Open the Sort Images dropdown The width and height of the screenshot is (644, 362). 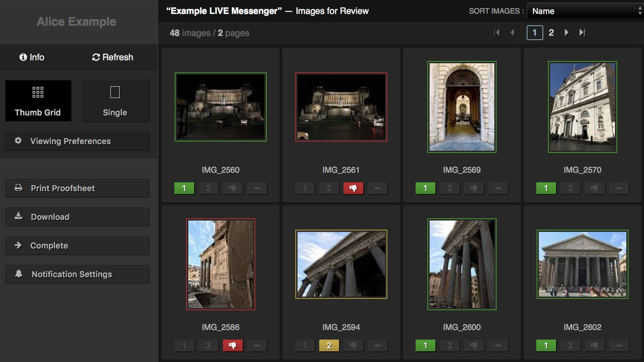[585, 11]
